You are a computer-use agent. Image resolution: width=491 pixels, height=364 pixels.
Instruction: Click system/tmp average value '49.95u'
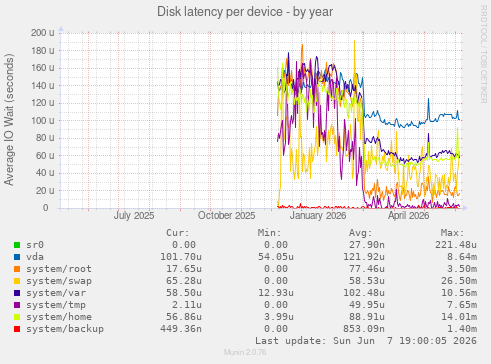click(x=367, y=305)
